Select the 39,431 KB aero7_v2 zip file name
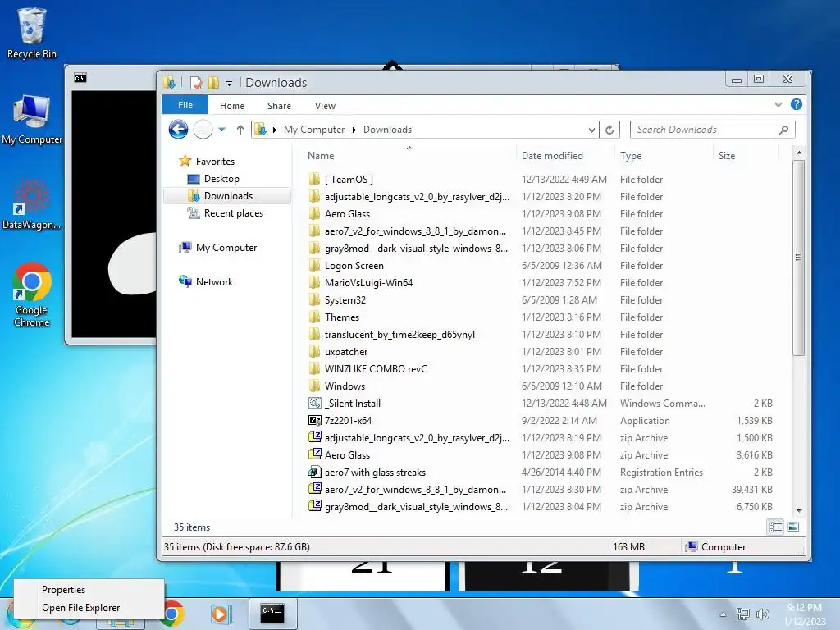This screenshot has height=630, width=840. pyautogui.click(x=415, y=490)
